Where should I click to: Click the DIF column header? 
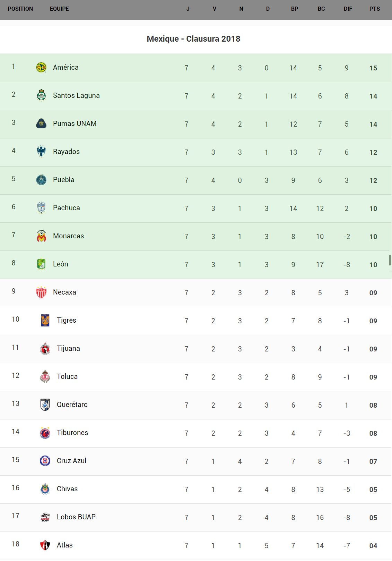[x=348, y=9]
